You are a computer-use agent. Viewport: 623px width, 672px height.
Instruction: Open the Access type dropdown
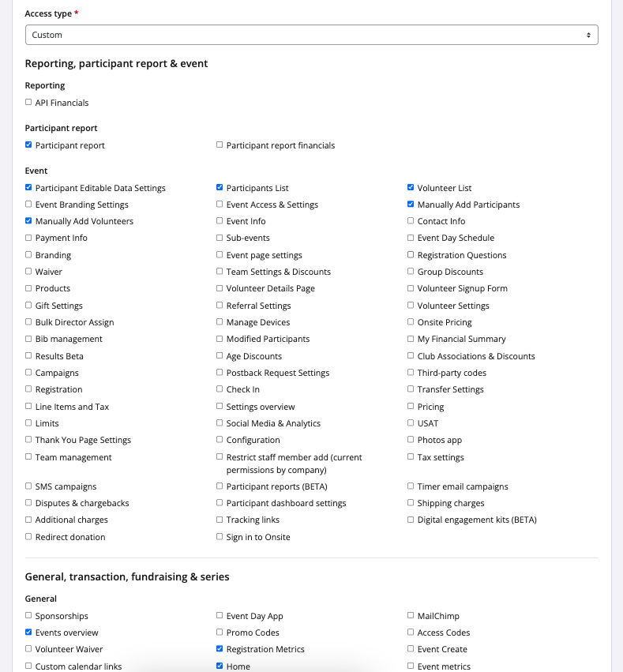coord(311,35)
